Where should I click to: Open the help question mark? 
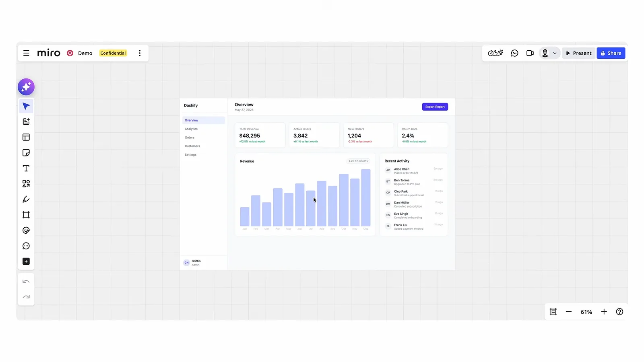click(620, 312)
